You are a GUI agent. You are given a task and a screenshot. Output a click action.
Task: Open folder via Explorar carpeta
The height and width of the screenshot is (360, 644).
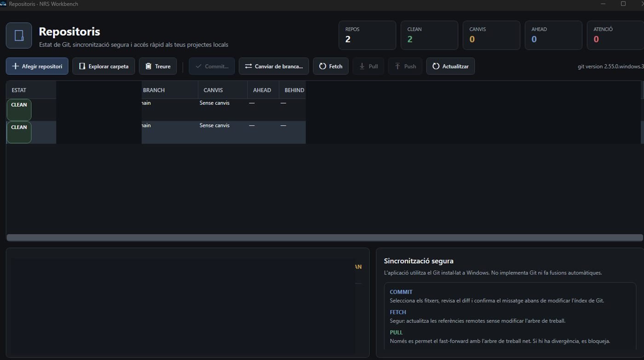[x=103, y=66]
